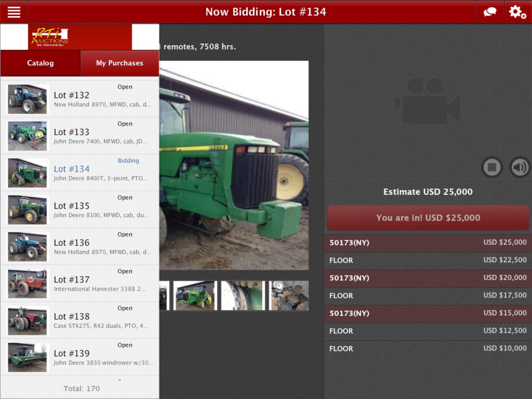Open Lot #133 John Deere 7400
The image size is (532, 399).
[80, 136]
